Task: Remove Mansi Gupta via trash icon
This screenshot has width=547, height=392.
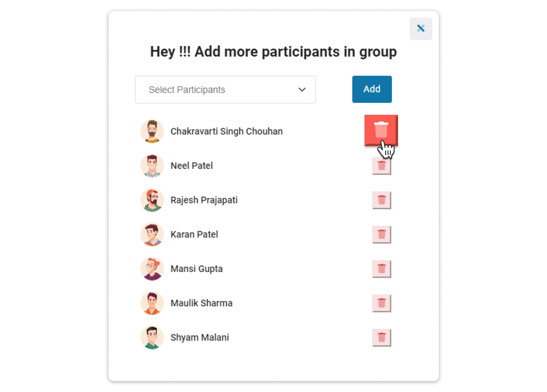Action: click(381, 269)
